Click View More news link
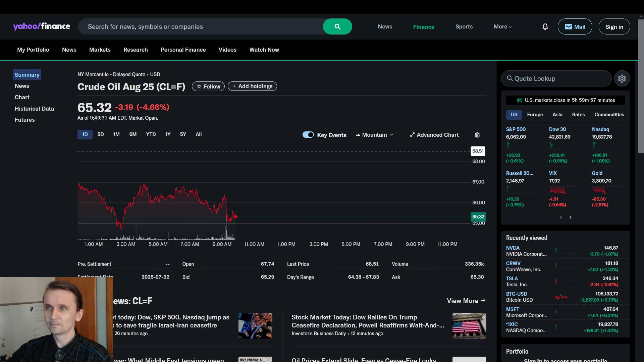The height and width of the screenshot is (362, 644). coord(466,301)
